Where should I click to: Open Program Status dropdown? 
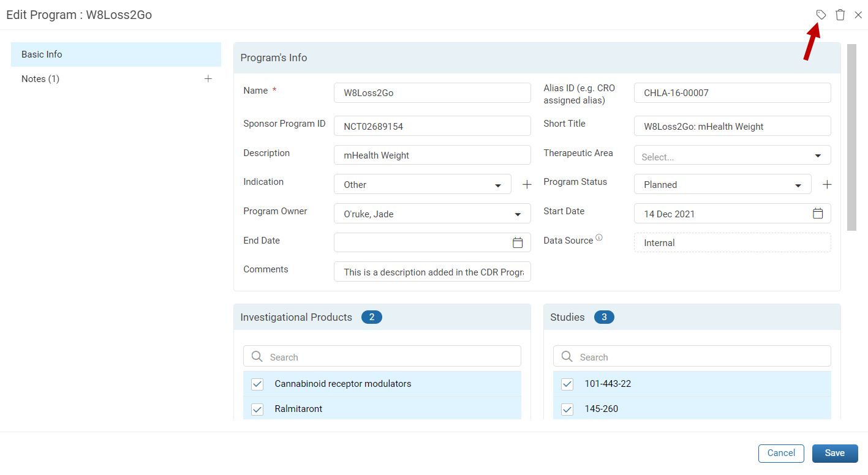click(722, 184)
